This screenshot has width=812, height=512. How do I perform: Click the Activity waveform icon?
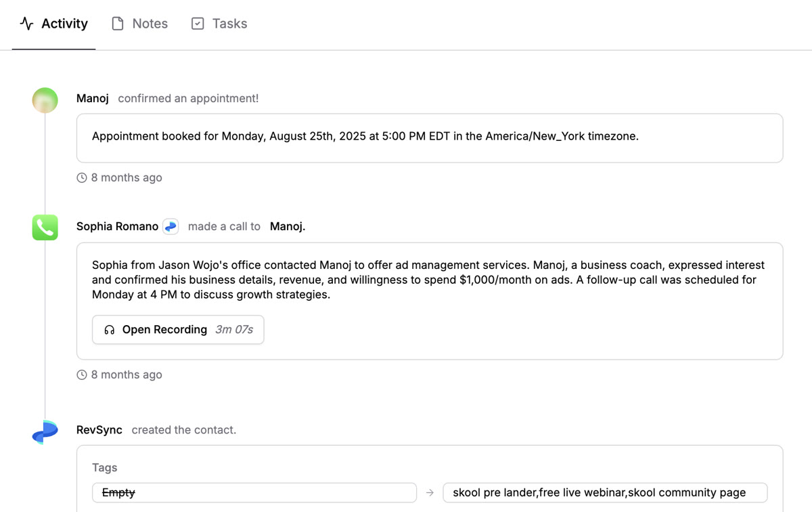(x=26, y=24)
